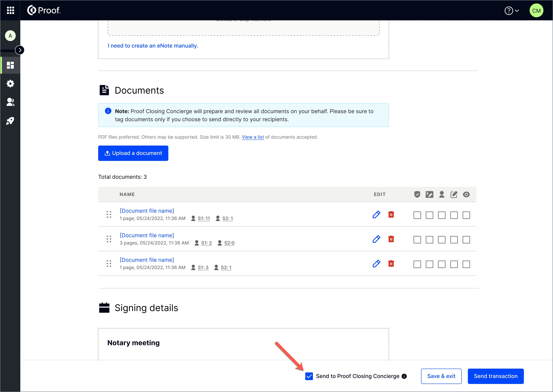Open the document name in S1: 3 row
Screen dimensions: 553x392
pyautogui.click(x=147, y=260)
